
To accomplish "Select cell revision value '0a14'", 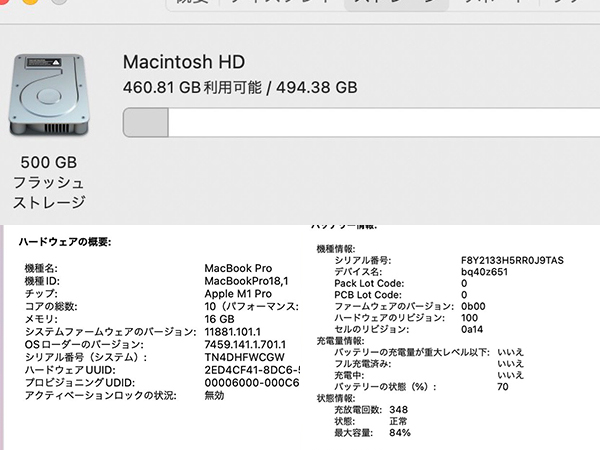I will [472, 329].
